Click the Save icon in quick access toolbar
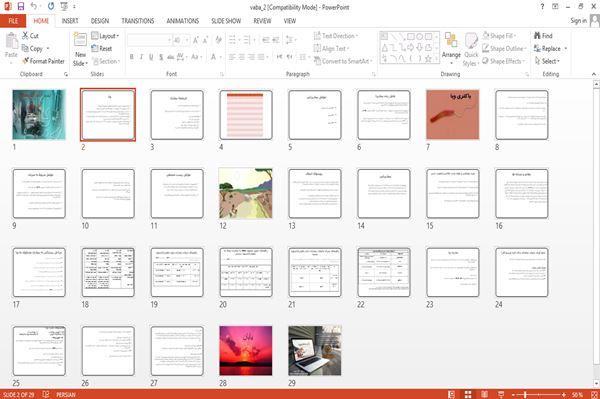Screen dimensions: 600x399 coord(21,7)
